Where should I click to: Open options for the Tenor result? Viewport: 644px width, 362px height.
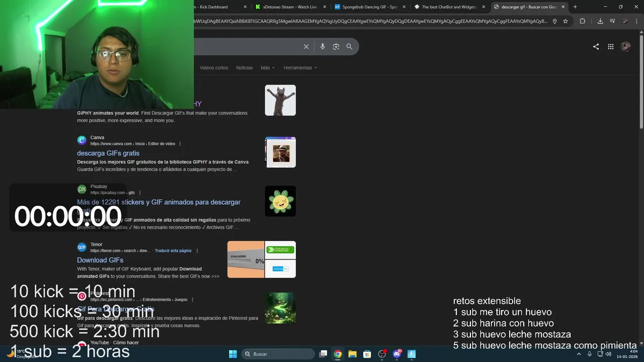pyautogui.click(x=197, y=250)
